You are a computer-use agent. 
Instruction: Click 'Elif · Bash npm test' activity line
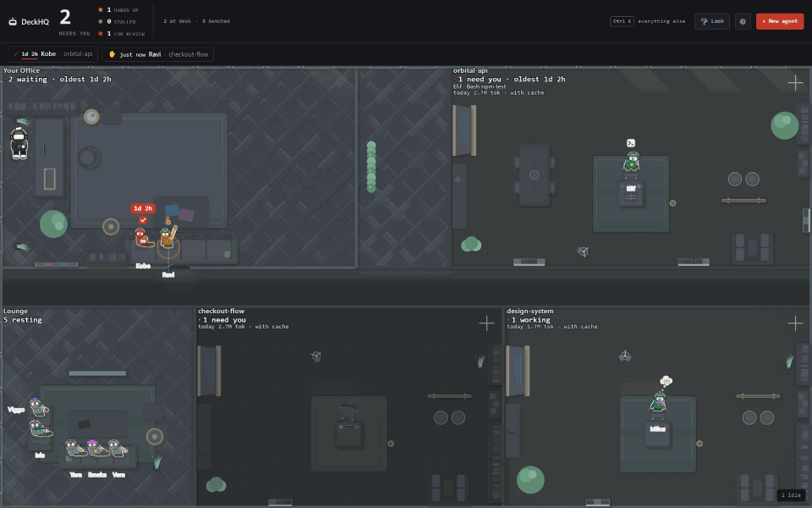(480, 86)
